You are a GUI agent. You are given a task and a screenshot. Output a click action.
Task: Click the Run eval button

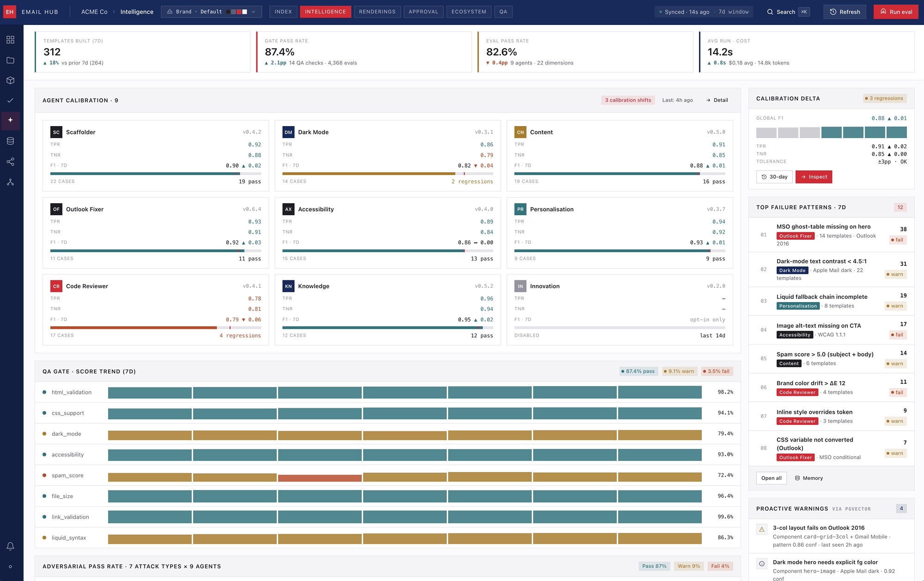coord(896,12)
